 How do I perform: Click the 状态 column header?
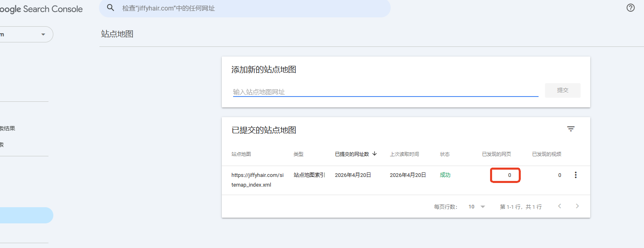444,154
